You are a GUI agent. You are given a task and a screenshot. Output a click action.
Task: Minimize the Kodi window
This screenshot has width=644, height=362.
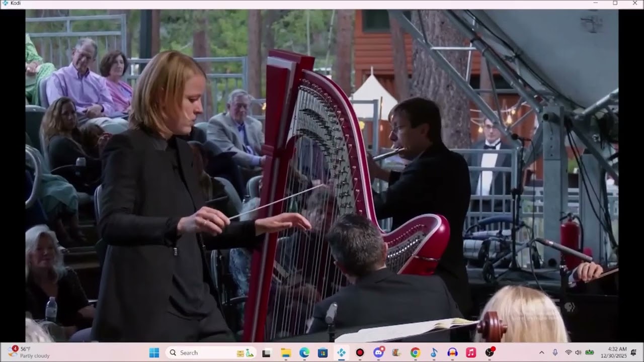coord(596,3)
